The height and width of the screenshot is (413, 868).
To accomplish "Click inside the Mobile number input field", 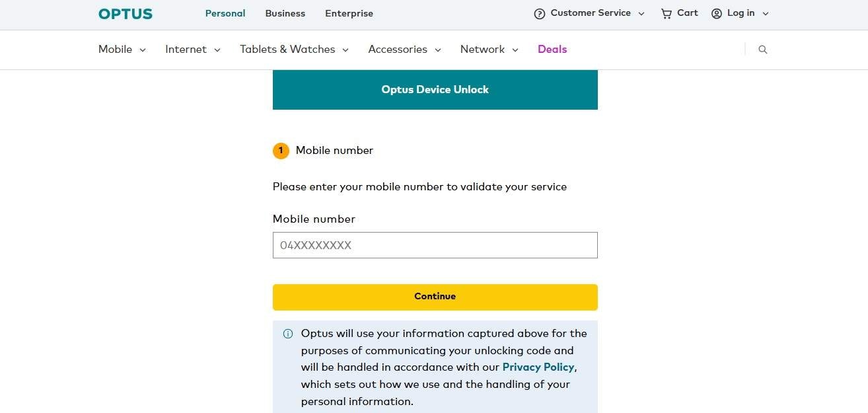I will pyautogui.click(x=435, y=245).
